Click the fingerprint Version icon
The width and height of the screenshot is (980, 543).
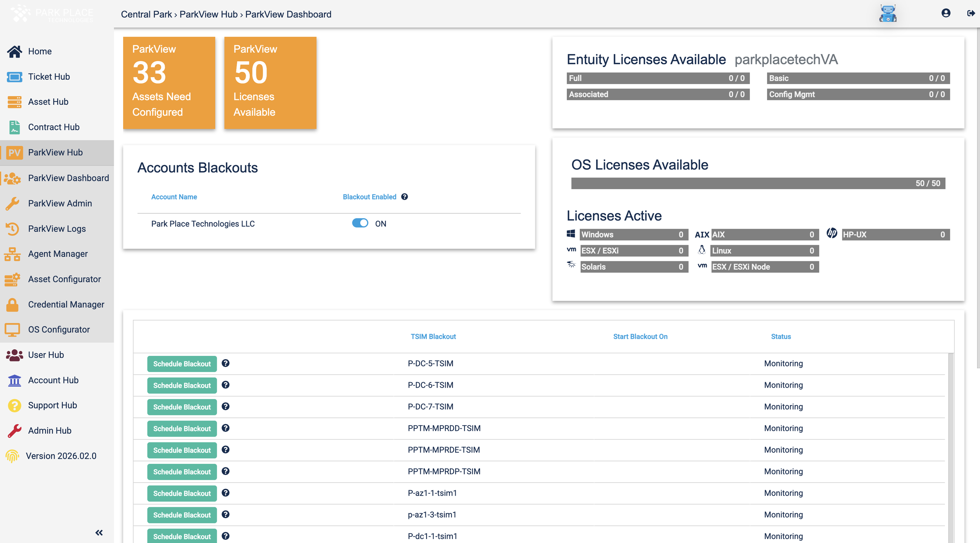point(13,456)
